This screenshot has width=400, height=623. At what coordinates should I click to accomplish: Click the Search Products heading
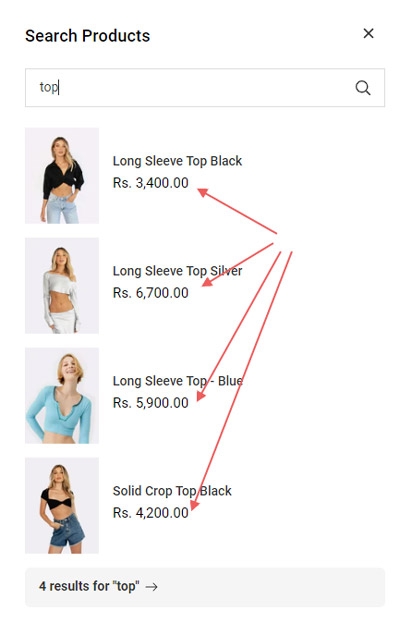pos(87,36)
